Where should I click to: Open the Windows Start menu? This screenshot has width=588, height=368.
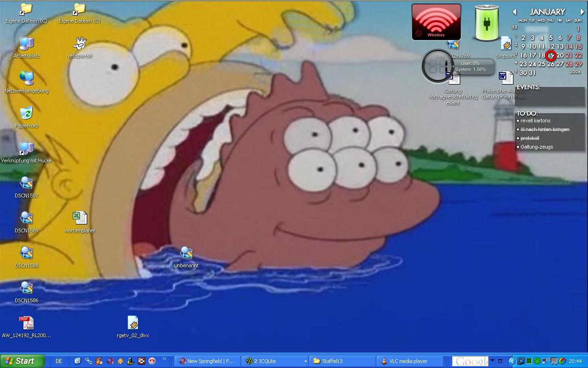(x=23, y=361)
